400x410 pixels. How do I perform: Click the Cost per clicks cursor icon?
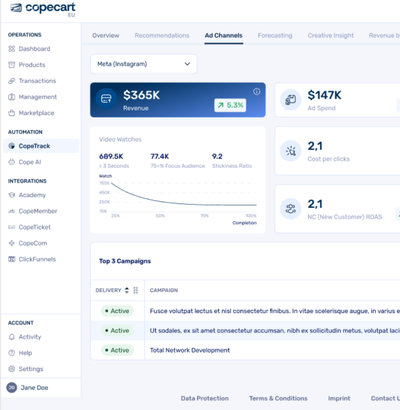290,151
